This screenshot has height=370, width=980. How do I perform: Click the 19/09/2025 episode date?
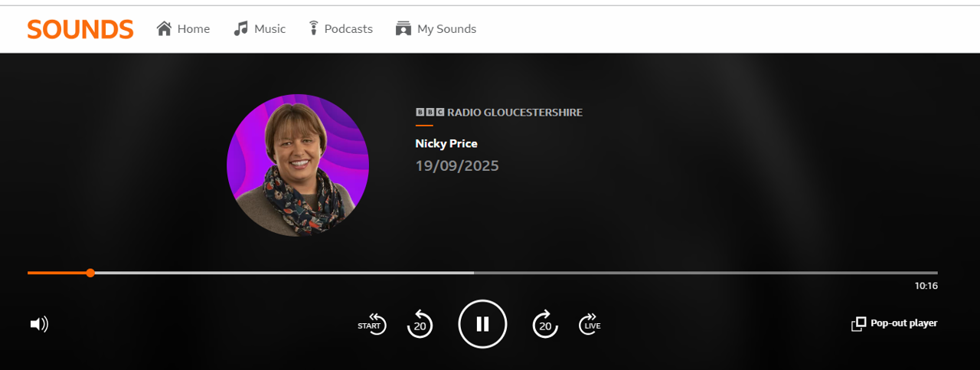[x=457, y=165]
